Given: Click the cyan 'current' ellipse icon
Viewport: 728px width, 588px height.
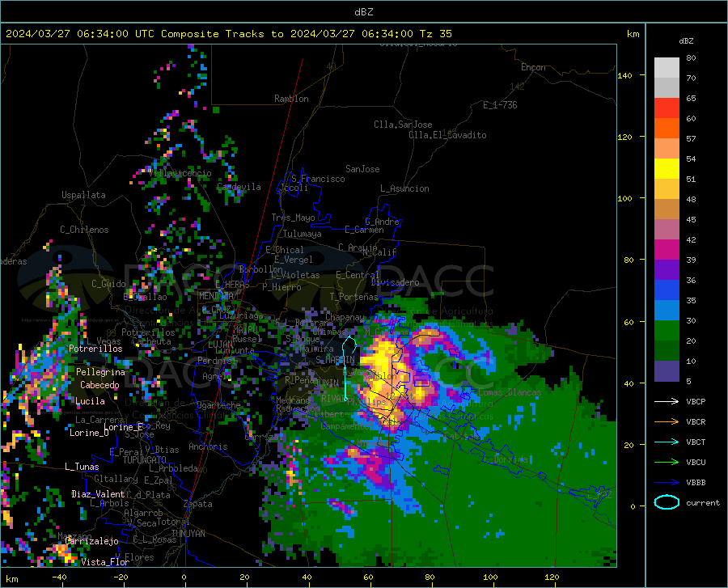Looking at the screenshot, I should pyautogui.click(x=667, y=502).
